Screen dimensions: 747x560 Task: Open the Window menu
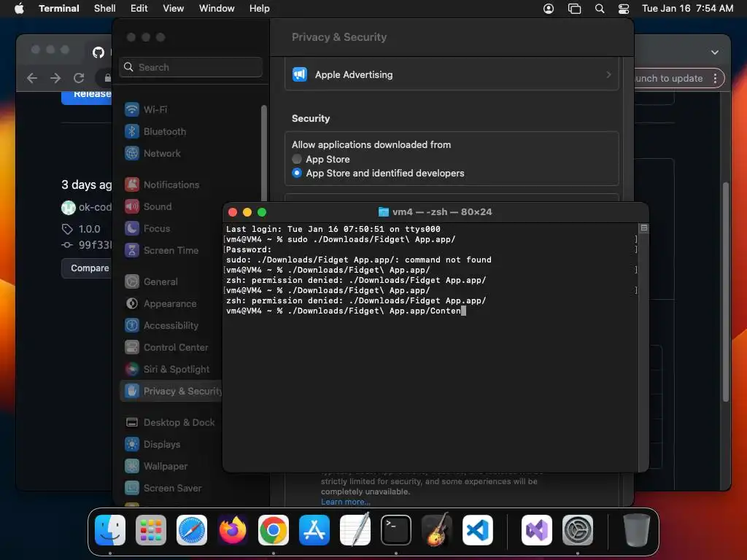click(217, 9)
